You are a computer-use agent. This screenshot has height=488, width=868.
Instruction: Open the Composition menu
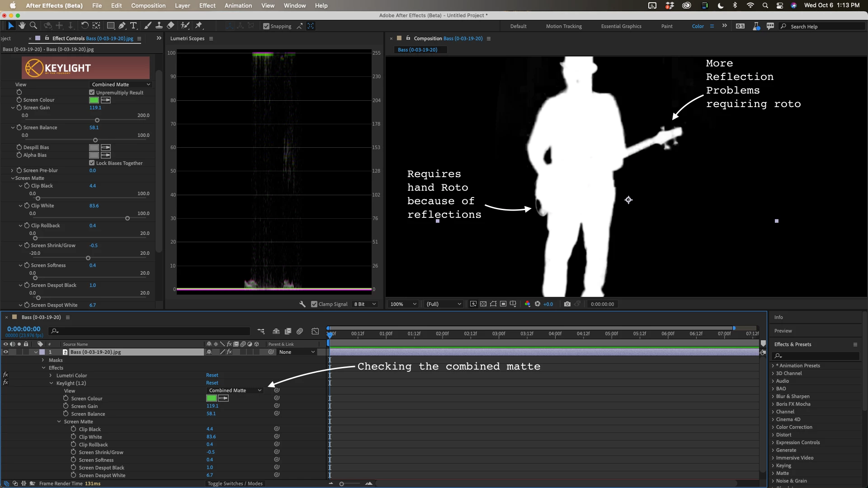click(148, 5)
